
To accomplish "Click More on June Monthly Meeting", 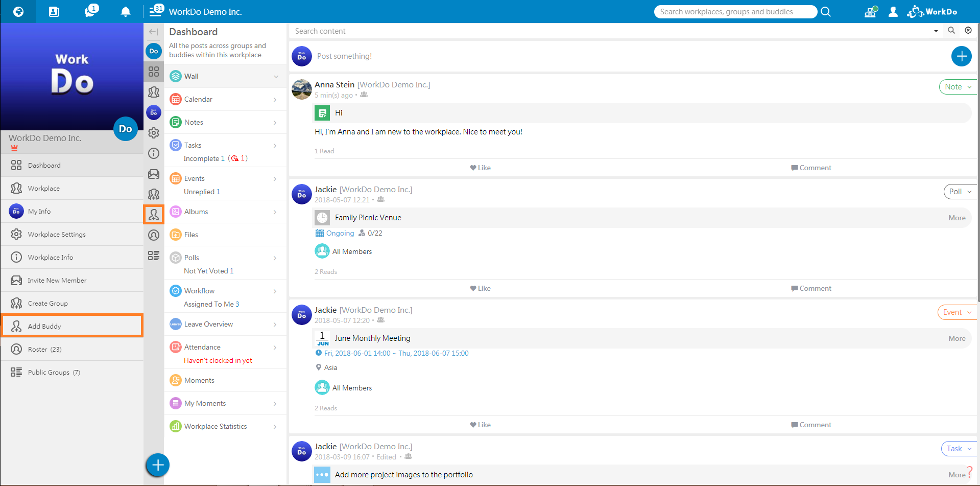I will [x=957, y=338].
